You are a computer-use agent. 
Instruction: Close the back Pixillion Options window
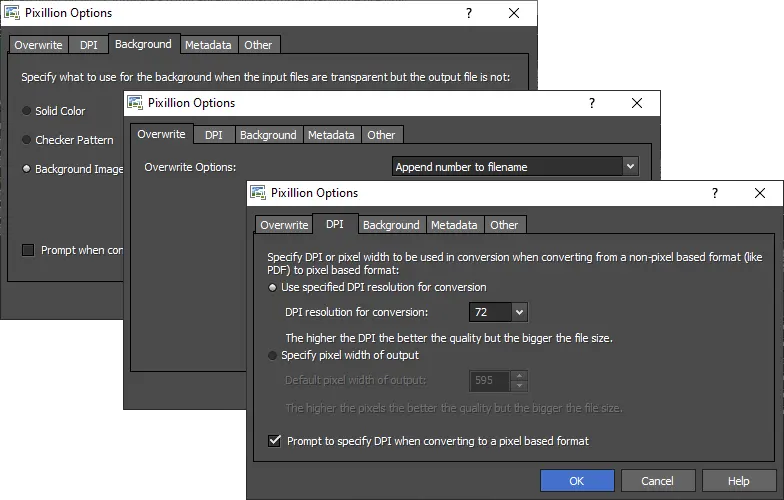tap(514, 13)
